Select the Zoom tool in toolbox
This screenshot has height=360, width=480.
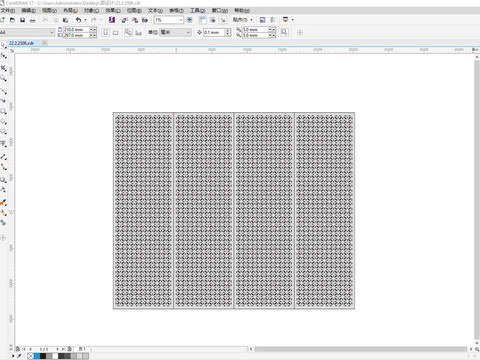(x=3, y=78)
